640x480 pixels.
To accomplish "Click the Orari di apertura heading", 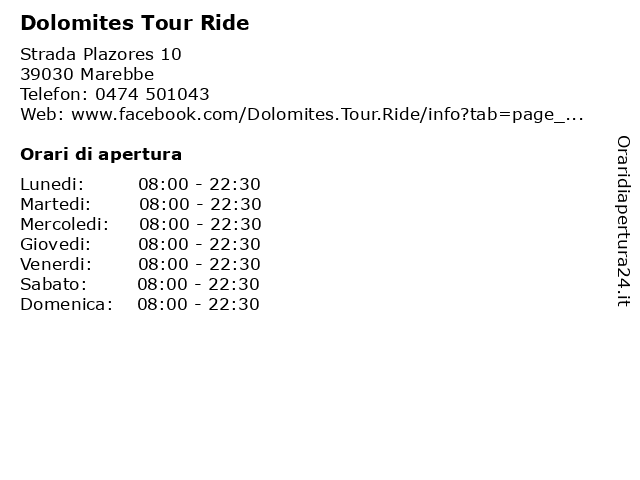I will pos(101,154).
